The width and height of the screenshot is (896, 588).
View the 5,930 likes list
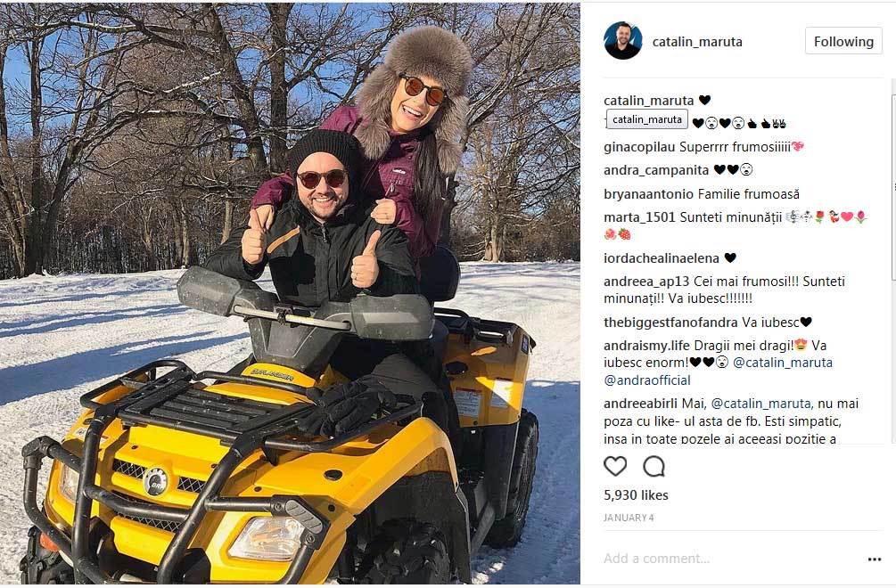point(636,495)
